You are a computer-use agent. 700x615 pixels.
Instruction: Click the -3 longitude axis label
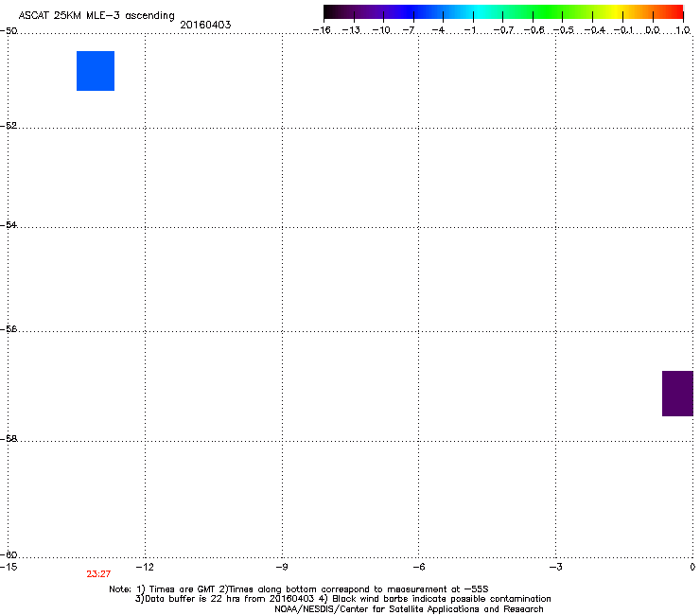click(555, 567)
